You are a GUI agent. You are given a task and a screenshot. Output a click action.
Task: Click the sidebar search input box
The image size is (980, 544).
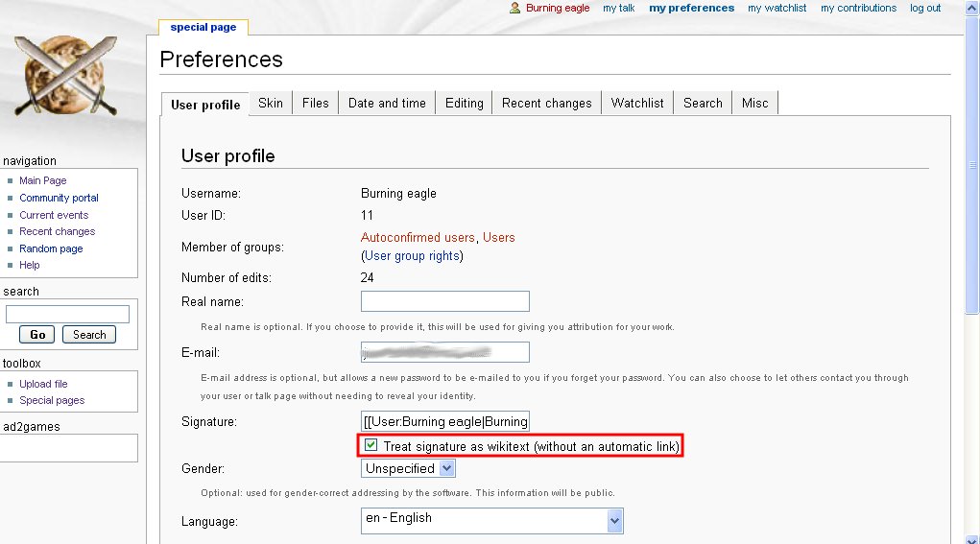67,314
